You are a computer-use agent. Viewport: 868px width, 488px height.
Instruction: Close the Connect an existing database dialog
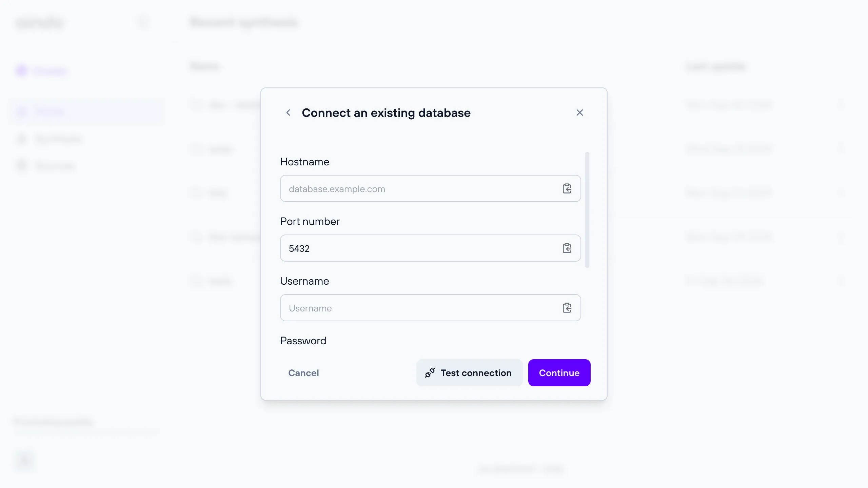(580, 113)
